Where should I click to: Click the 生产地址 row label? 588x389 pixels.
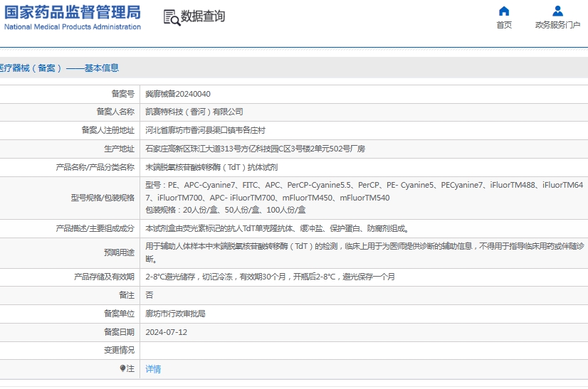119,149
